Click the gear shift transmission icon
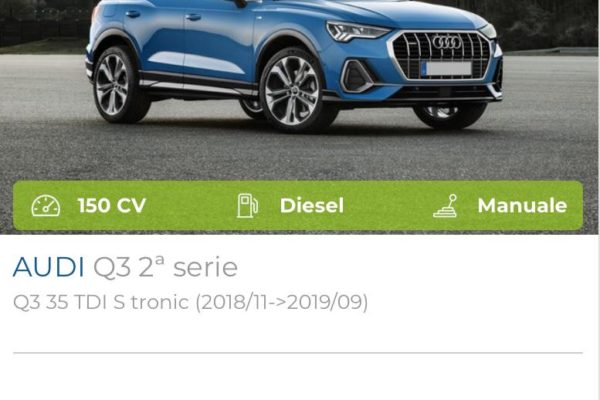This screenshot has width=600, height=400. (x=445, y=206)
